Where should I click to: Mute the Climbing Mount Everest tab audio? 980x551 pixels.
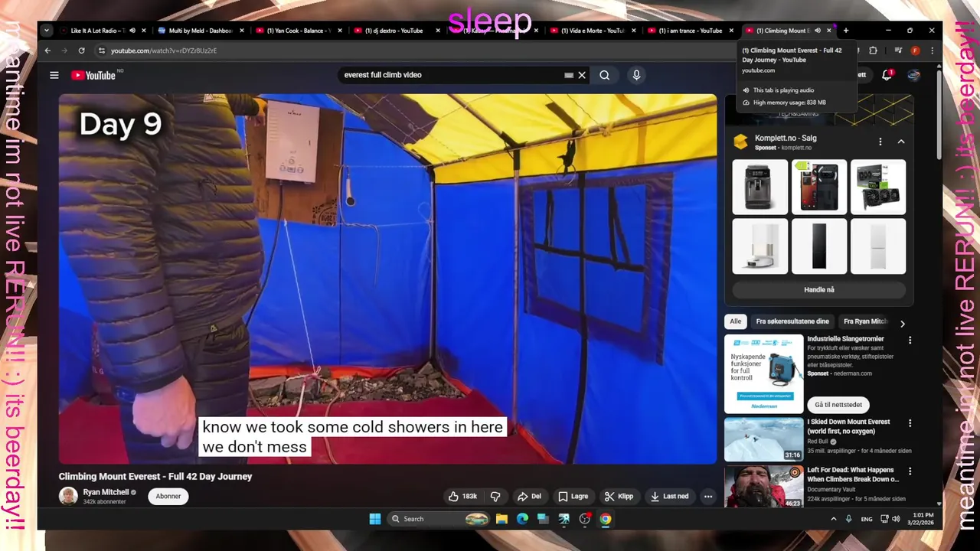point(817,31)
